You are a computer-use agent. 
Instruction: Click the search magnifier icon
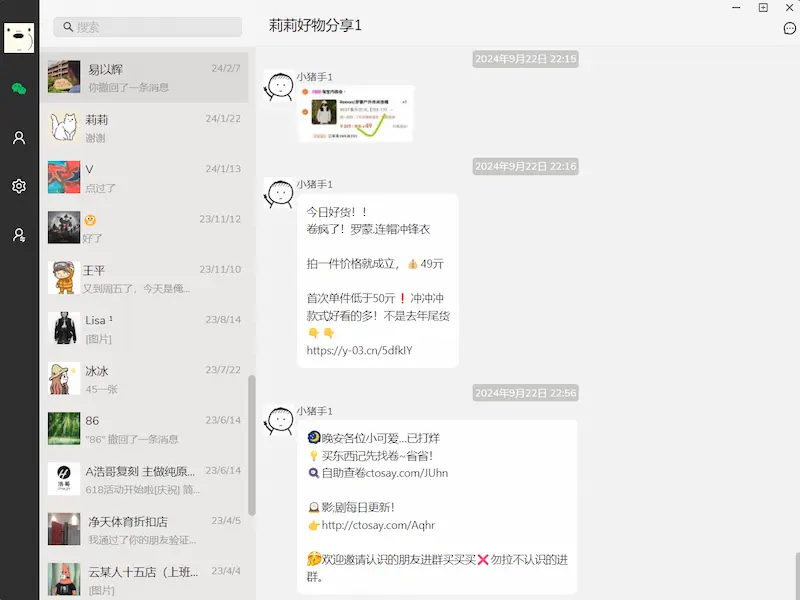click(x=66, y=27)
